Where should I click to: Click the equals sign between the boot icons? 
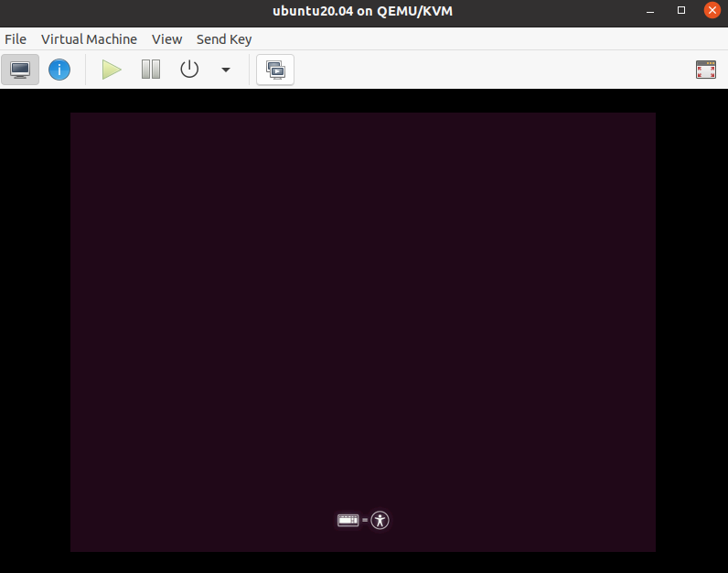(365, 521)
